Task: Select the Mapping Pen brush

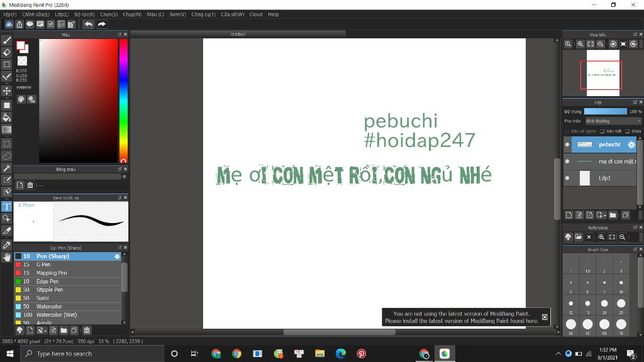Action: click(x=68, y=273)
